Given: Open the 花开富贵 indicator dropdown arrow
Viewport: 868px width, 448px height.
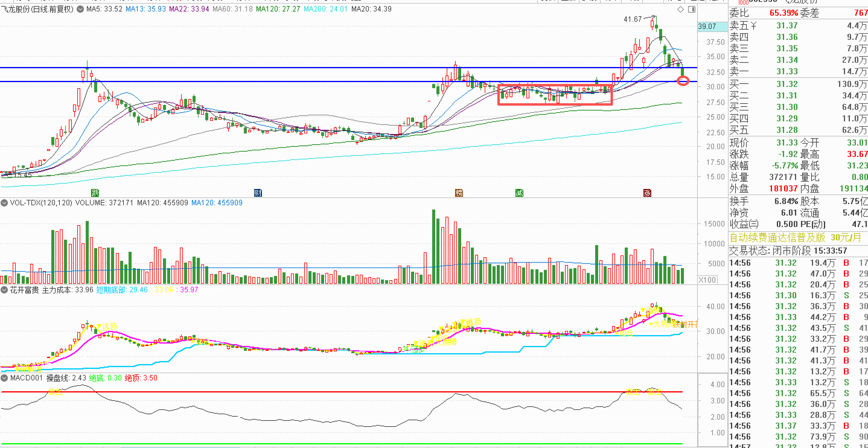Looking at the screenshot, I should click(5, 290).
